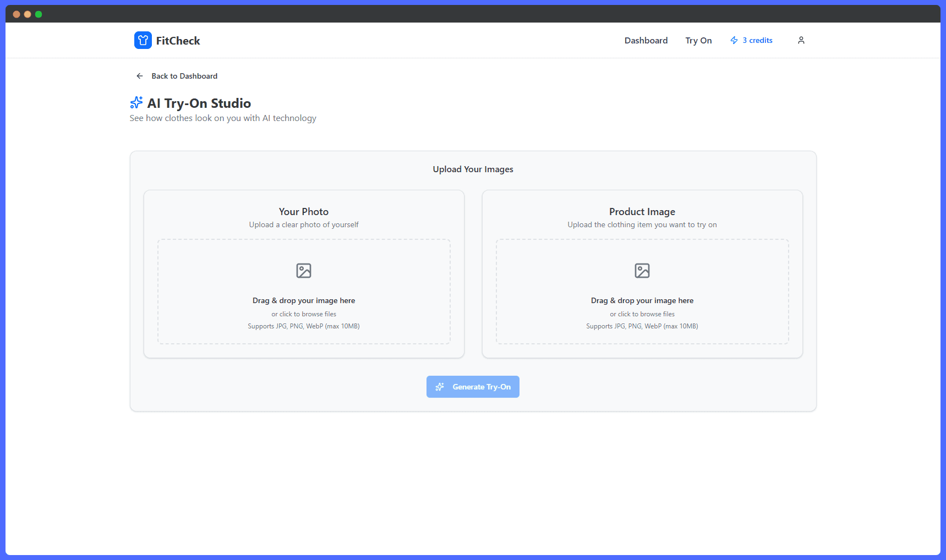Click sparkle icon beside AI Try-On Studio heading
946x560 pixels.
[136, 103]
